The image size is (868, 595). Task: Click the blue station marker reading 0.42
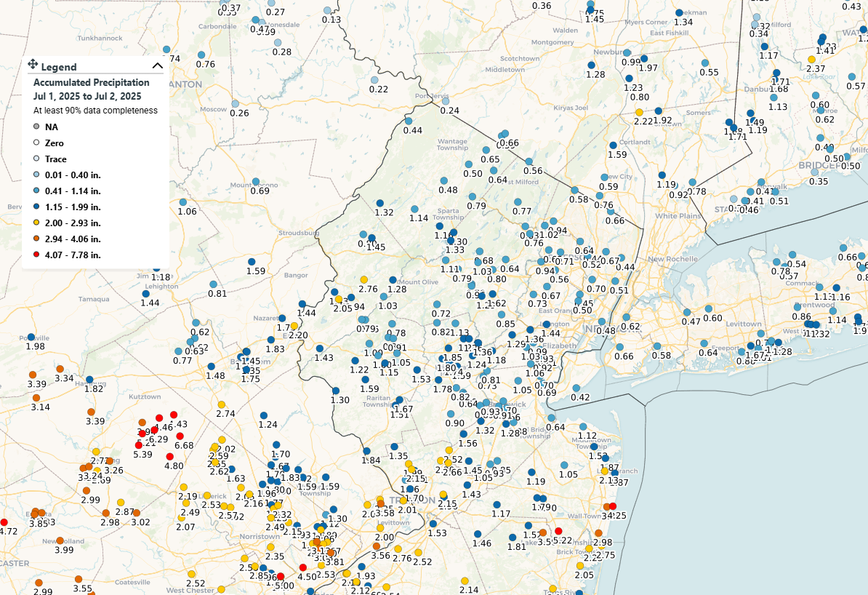576,388
